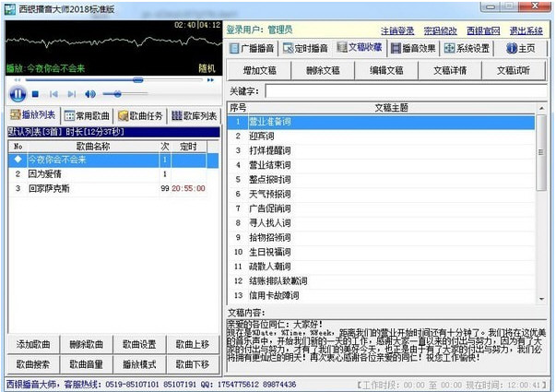The width and height of the screenshot is (556, 392).
Task: Preview with the 文稿试听 button
Action: (x=513, y=71)
